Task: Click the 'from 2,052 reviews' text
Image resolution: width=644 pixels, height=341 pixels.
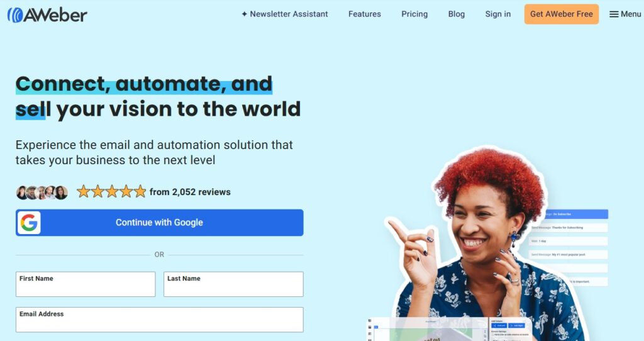Action: 190,192
